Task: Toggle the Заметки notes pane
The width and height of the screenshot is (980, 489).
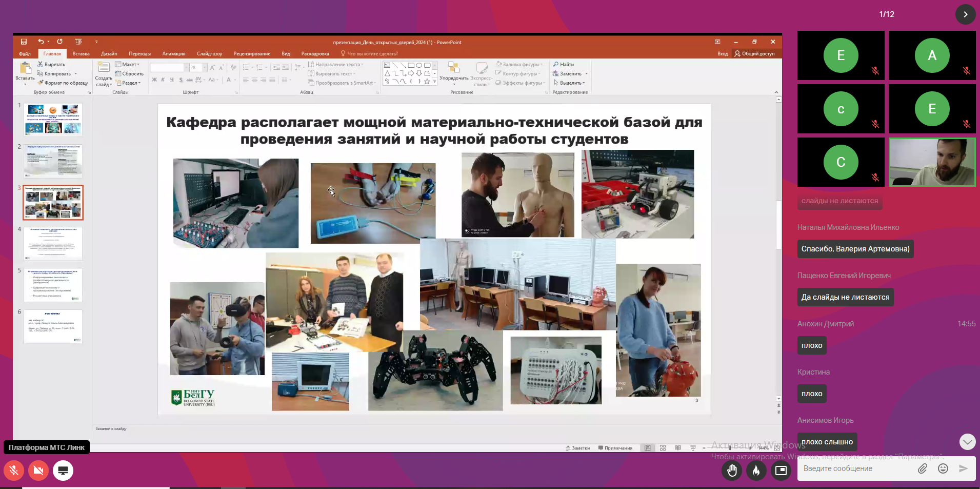Action: point(577,448)
